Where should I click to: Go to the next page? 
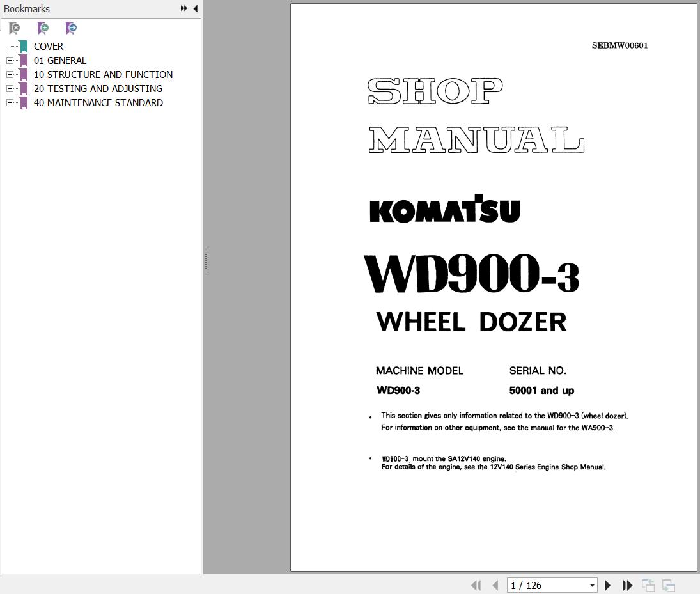[x=607, y=585]
